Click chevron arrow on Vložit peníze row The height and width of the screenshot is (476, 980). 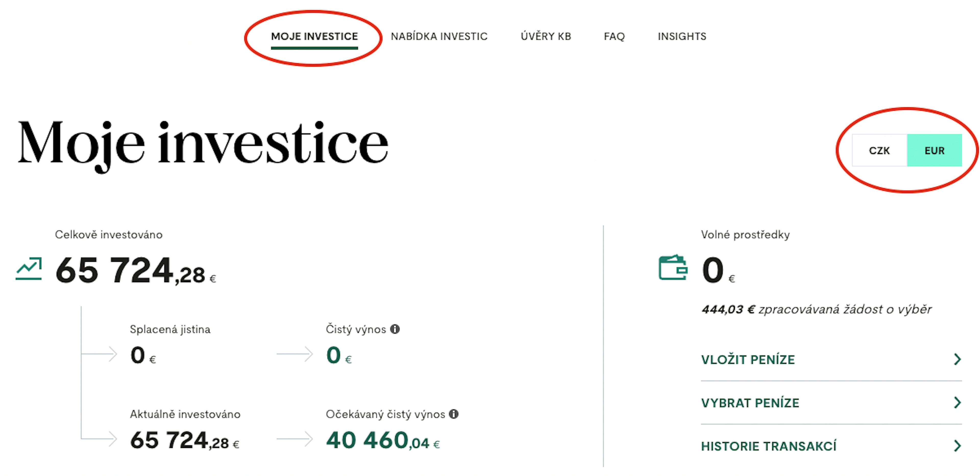958,359
